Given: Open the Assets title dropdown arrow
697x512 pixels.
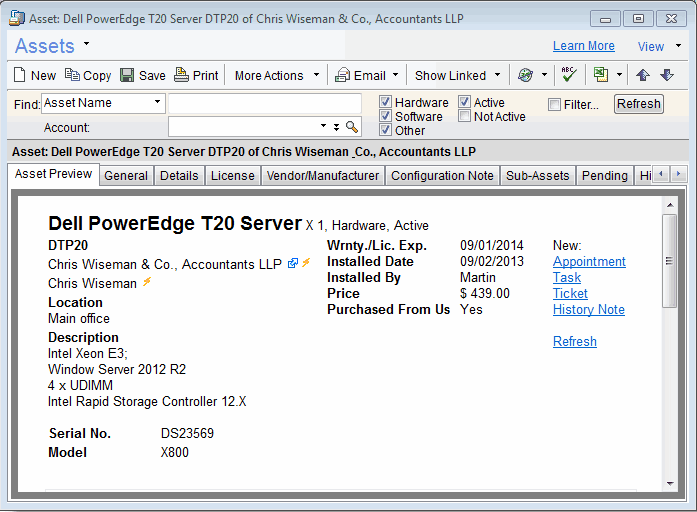Looking at the screenshot, I should point(86,44).
